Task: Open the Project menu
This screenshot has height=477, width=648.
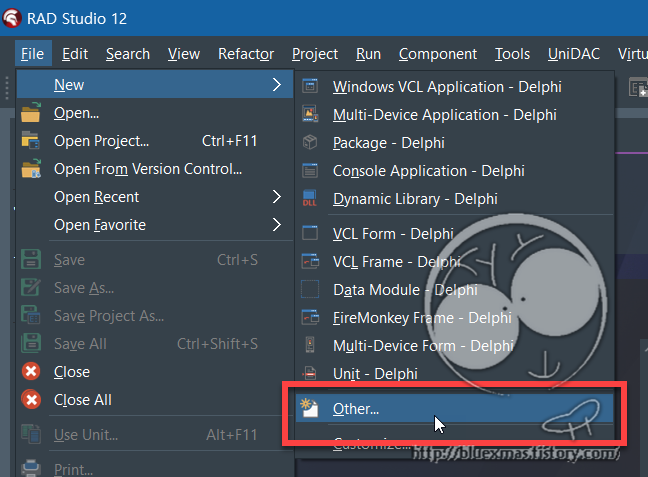Action: coord(314,54)
